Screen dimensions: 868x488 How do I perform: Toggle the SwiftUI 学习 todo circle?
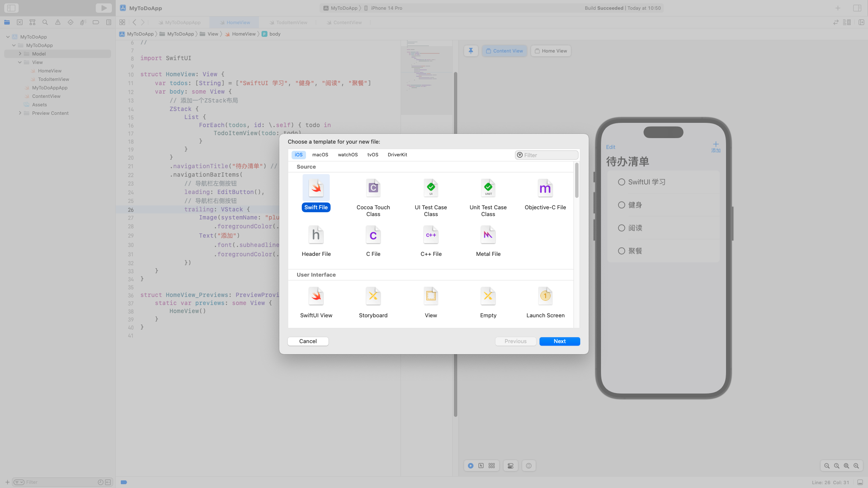[x=621, y=182]
